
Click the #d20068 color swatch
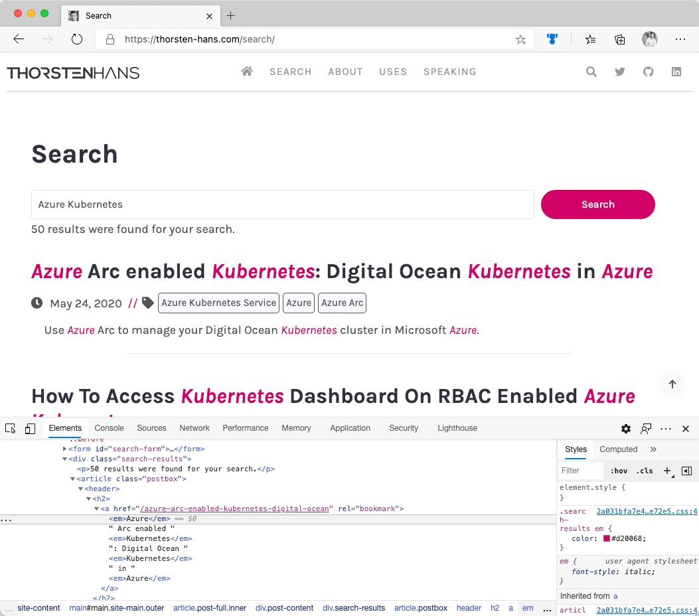coord(607,538)
